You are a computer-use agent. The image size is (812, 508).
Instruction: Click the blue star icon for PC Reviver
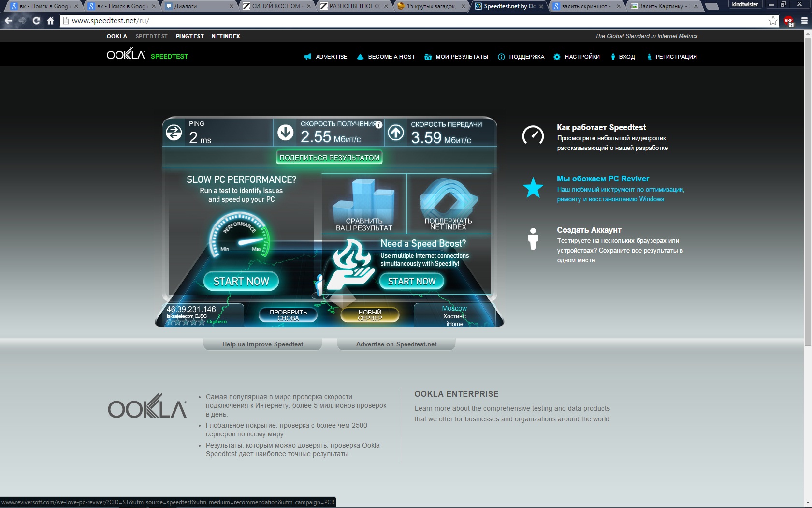[533, 188]
